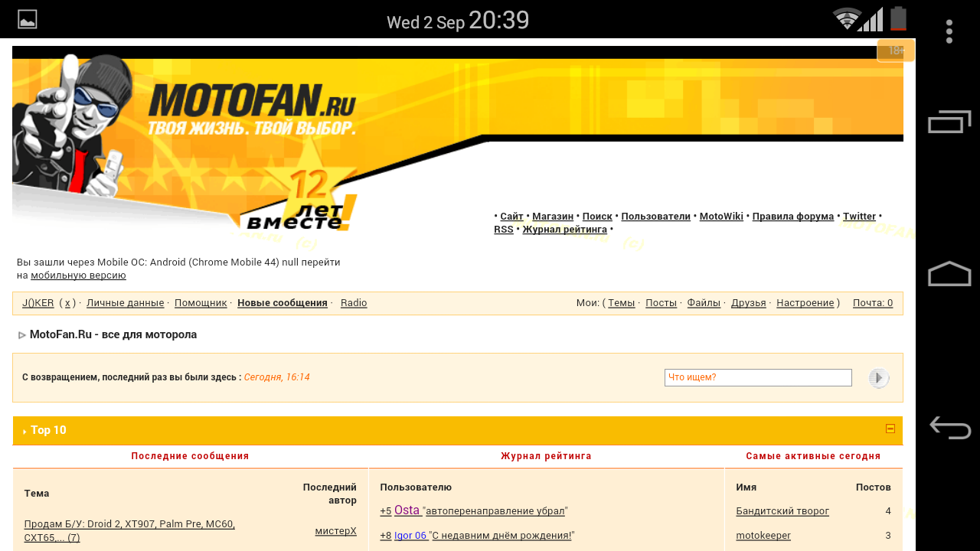Tap the mobile signal strength icon
Image resolution: width=980 pixels, height=551 pixels.
(871, 19)
